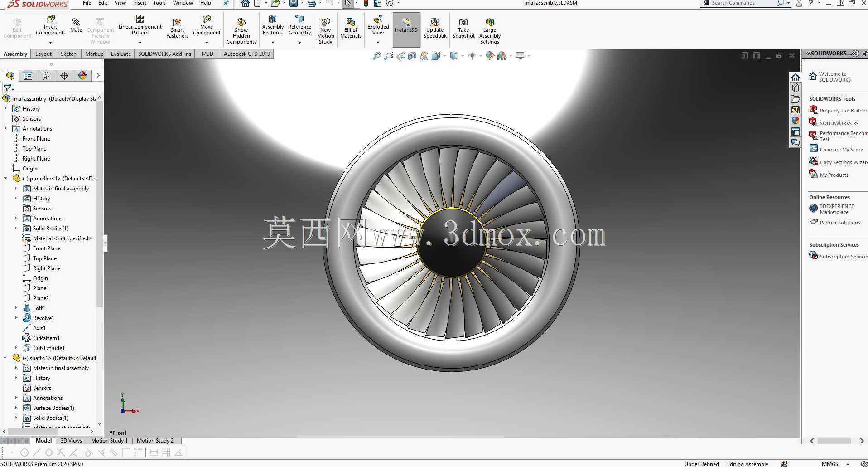Image resolution: width=868 pixels, height=467 pixels.
Task: Open Linear Component Pattern tool
Action: [x=140, y=25]
